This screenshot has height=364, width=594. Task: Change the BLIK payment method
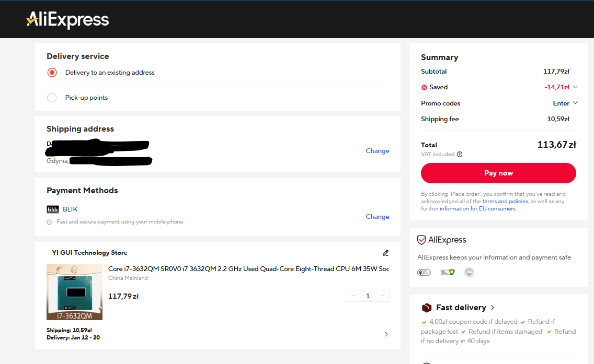(x=378, y=216)
